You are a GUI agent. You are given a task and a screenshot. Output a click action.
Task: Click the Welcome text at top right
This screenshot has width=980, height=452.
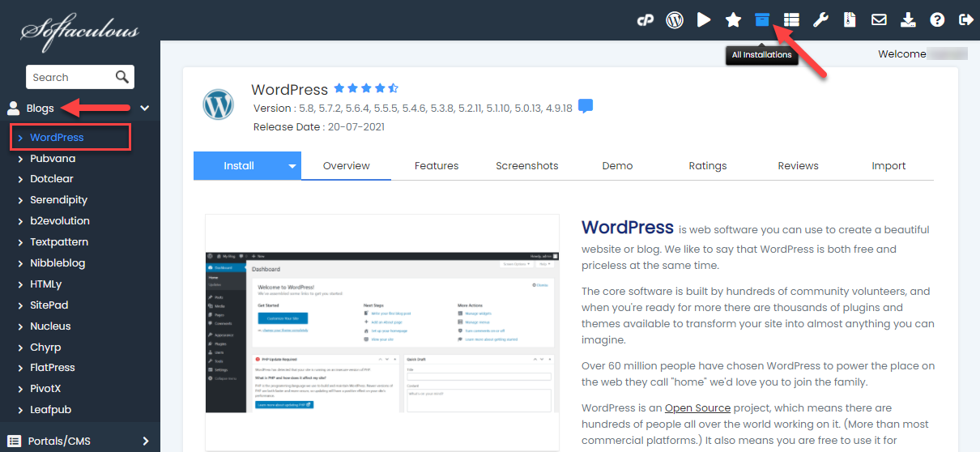(x=901, y=53)
